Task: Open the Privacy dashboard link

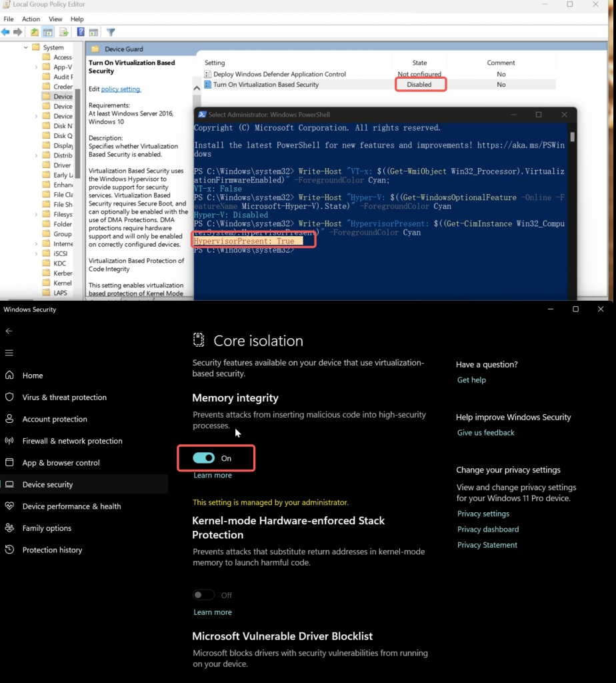Action: [488, 529]
